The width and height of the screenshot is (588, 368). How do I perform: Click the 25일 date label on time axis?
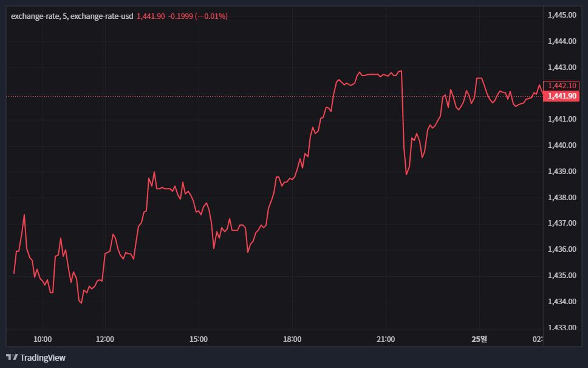[x=479, y=339]
